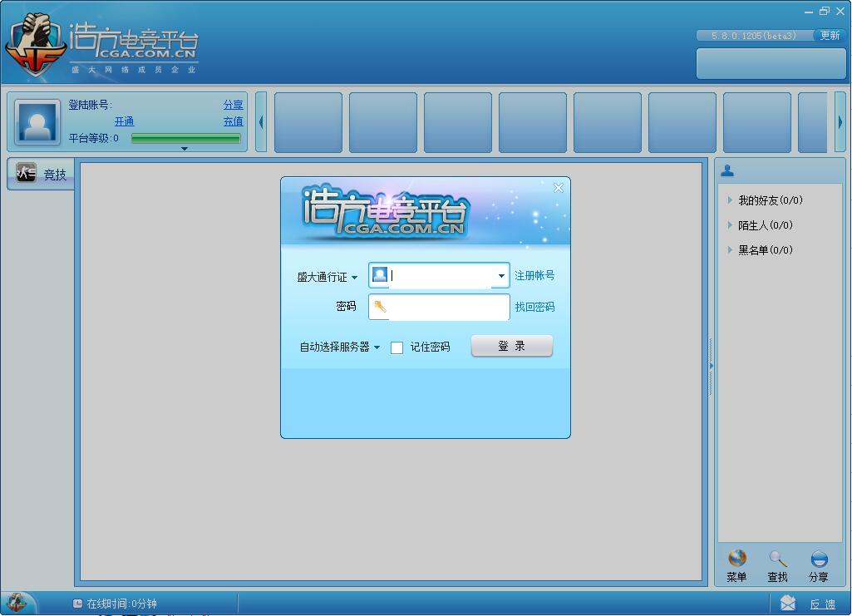Click the user avatar in the top-left profile area
The image size is (852, 616).
(x=37, y=121)
